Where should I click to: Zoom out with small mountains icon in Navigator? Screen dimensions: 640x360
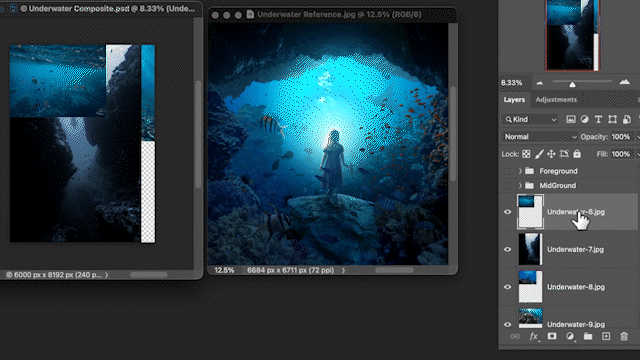pyautogui.click(x=540, y=83)
